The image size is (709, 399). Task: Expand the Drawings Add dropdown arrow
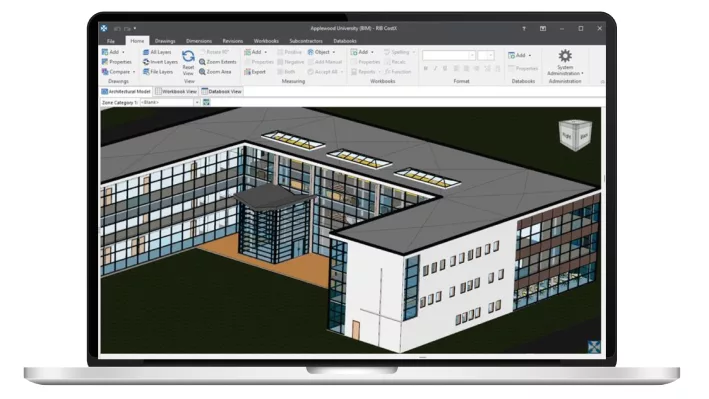point(123,52)
